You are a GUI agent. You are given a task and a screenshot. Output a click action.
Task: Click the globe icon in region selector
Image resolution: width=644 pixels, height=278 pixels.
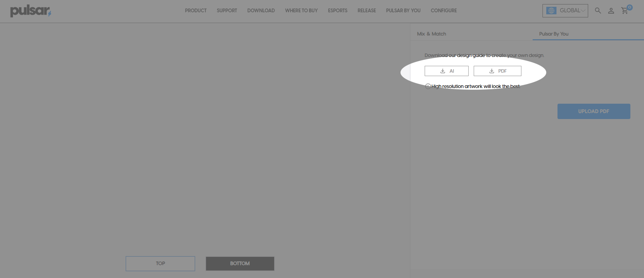pos(551,11)
